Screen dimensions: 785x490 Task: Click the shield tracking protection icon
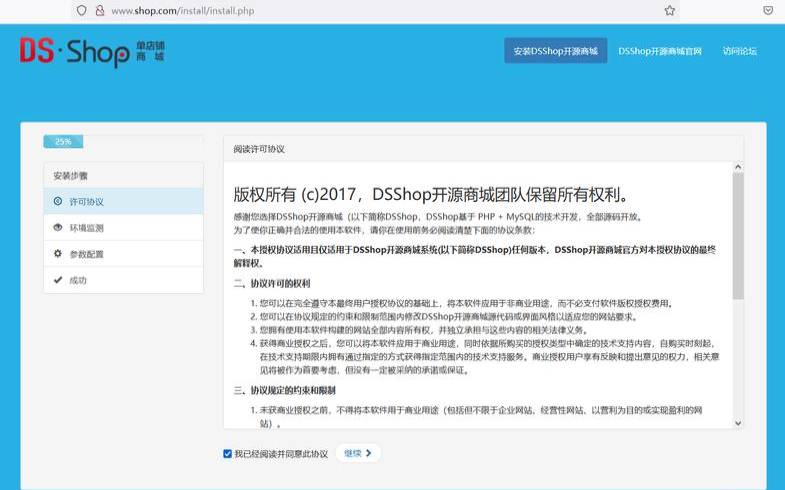[82, 10]
